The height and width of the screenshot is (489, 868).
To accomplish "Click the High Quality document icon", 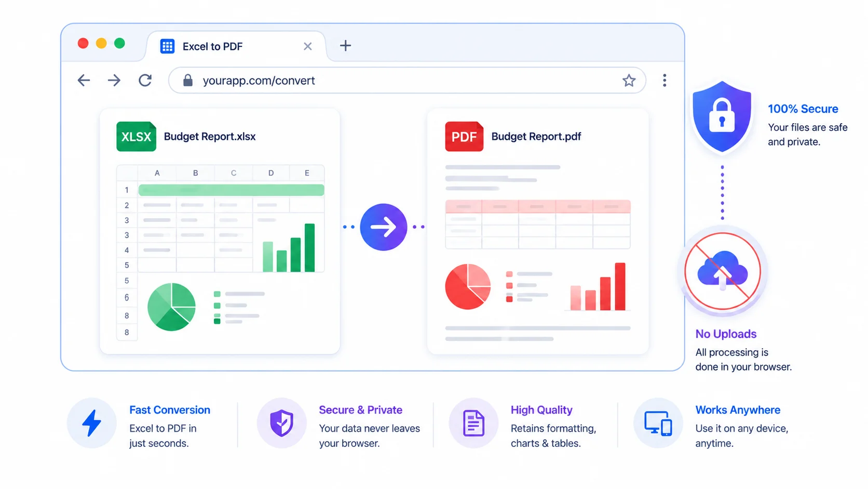I will (x=473, y=423).
